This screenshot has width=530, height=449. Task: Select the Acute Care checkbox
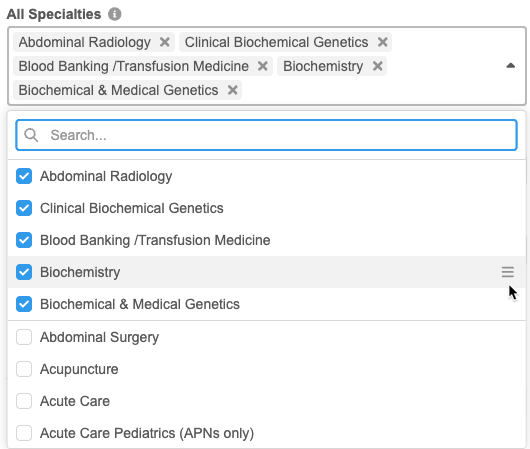(24, 401)
